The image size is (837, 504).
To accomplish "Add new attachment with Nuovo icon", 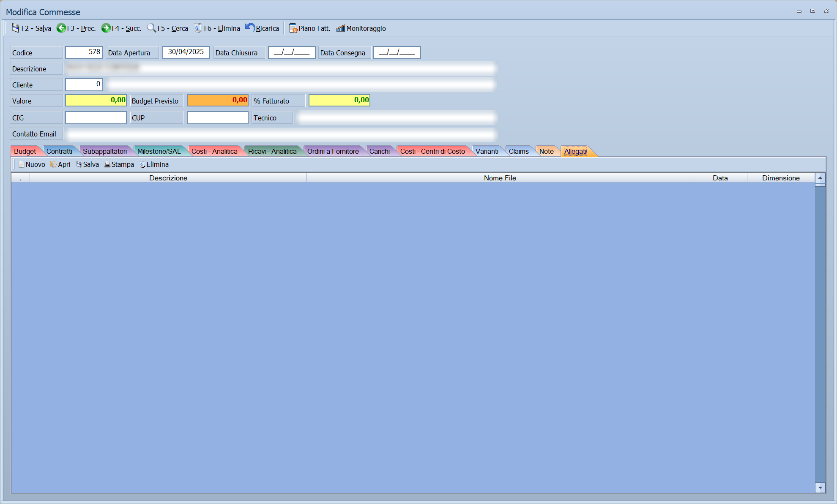I will pyautogui.click(x=22, y=164).
